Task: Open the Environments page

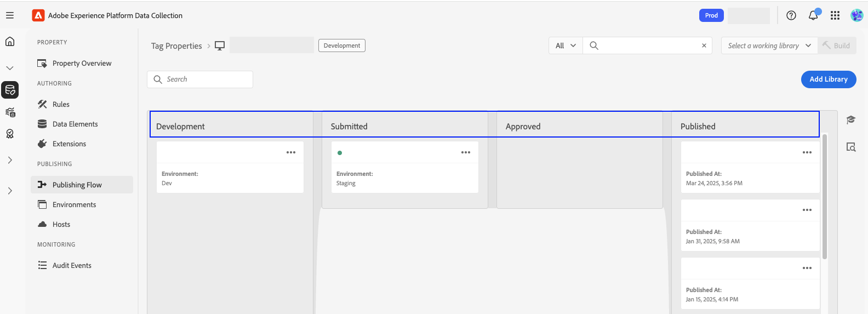Action: click(x=74, y=204)
